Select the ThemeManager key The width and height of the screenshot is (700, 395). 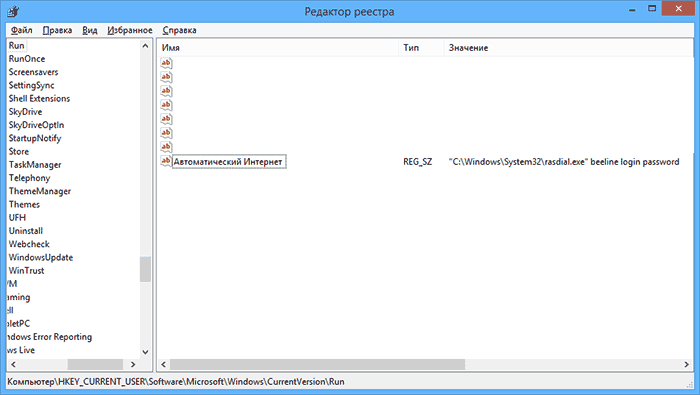pyautogui.click(x=40, y=191)
